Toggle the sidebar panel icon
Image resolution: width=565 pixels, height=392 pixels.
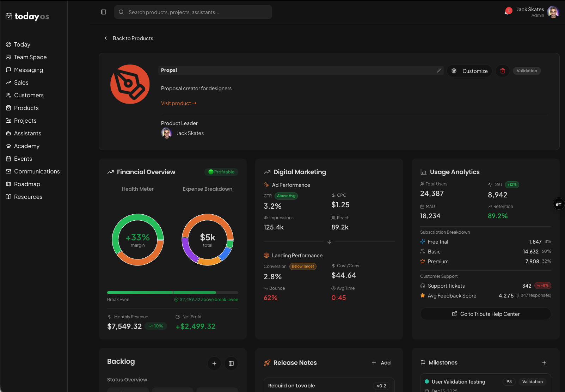(104, 12)
